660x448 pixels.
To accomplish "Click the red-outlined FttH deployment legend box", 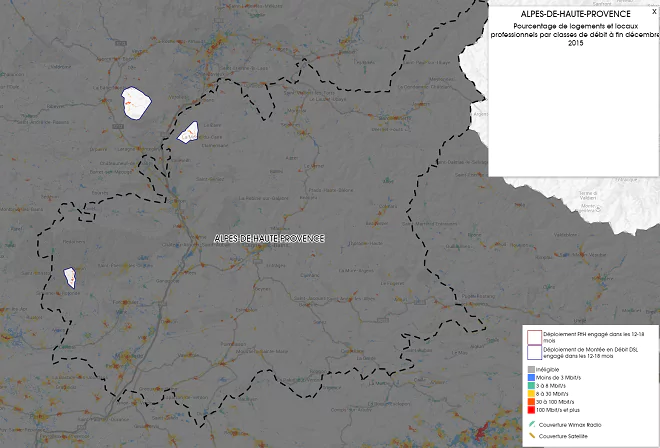I will click(x=534, y=336).
